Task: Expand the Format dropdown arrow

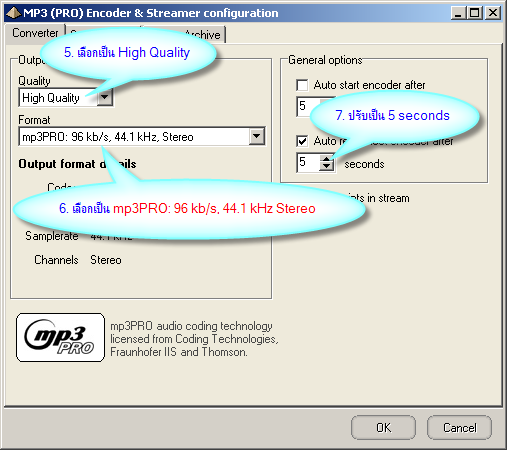Action: 257,136
